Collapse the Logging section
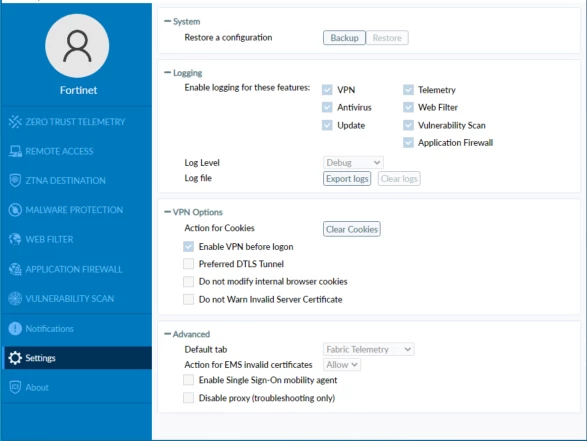Viewport: 587px width, 441px height. [167, 73]
